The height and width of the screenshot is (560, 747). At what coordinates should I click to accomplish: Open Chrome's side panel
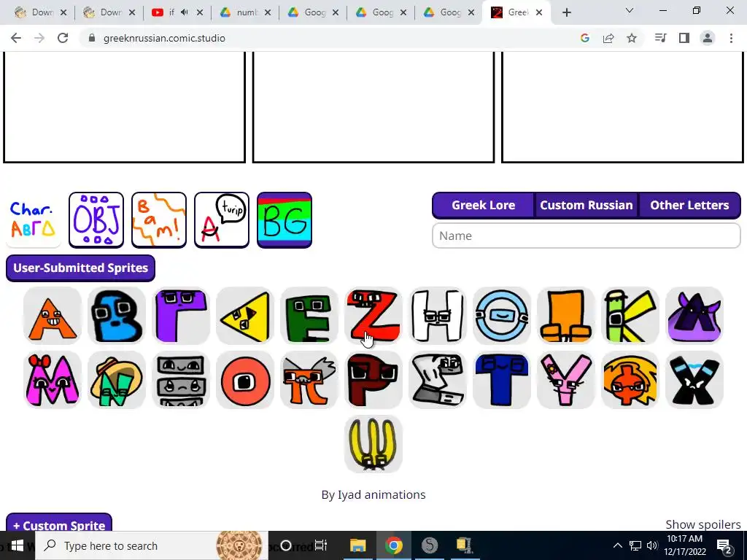pos(684,38)
